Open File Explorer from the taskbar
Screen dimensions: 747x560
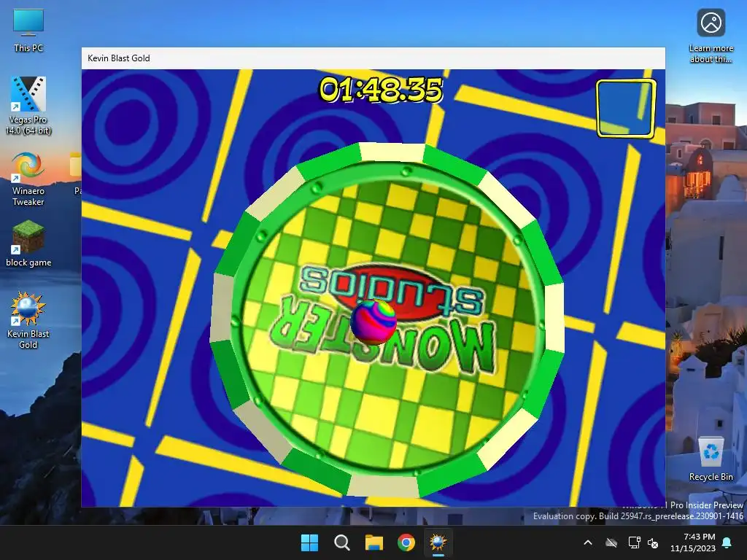(374, 542)
